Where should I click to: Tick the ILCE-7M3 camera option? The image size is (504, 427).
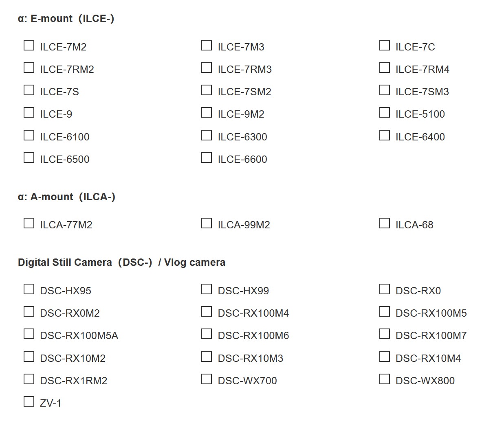click(x=207, y=45)
